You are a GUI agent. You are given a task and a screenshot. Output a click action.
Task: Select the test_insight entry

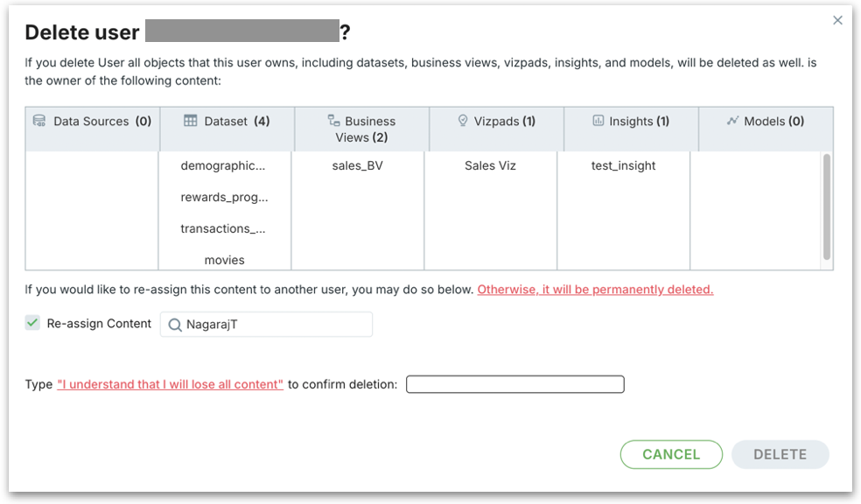623,165
